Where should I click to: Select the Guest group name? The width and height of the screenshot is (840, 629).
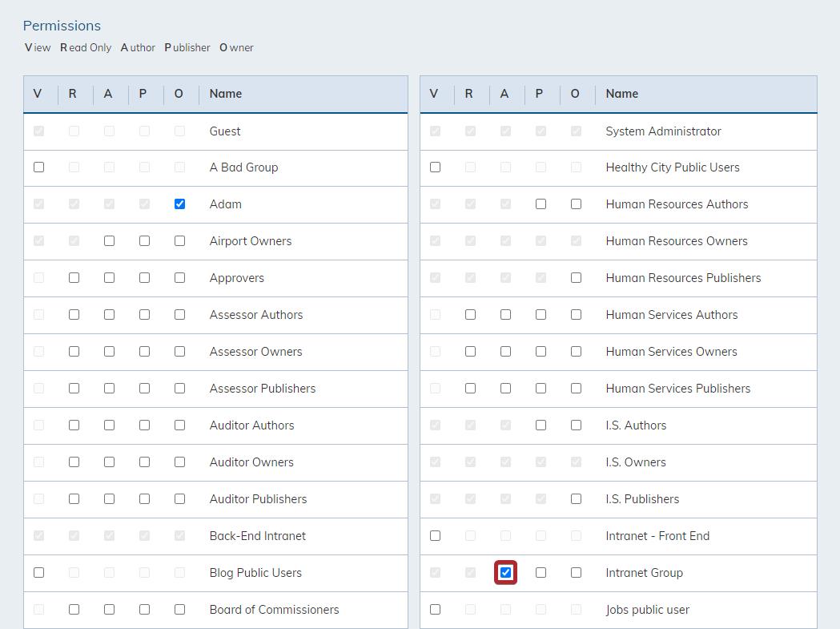click(x=225, y=131)
